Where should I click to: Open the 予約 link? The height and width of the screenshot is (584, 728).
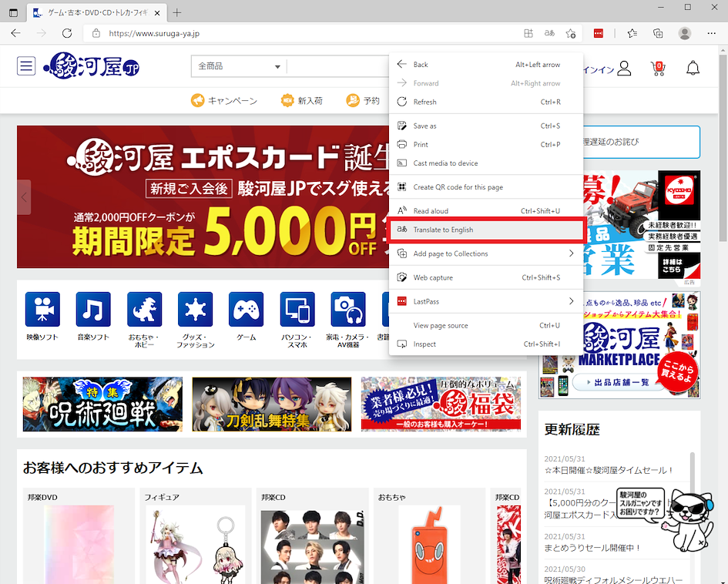coord(363,100)
